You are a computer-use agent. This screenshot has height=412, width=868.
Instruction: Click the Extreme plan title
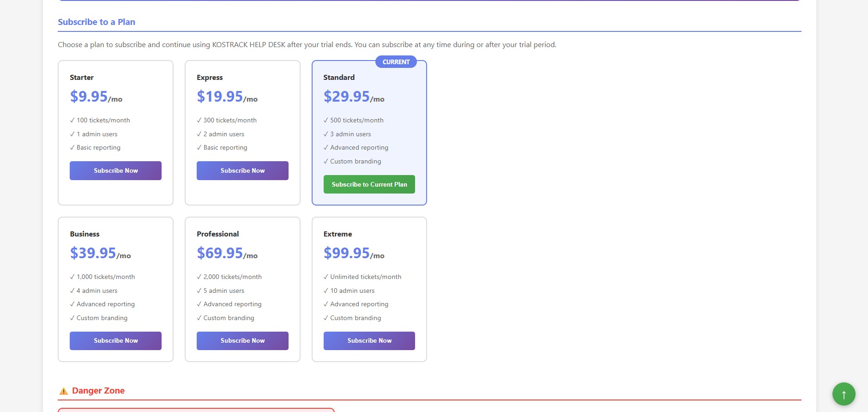[x=338, y=234]
